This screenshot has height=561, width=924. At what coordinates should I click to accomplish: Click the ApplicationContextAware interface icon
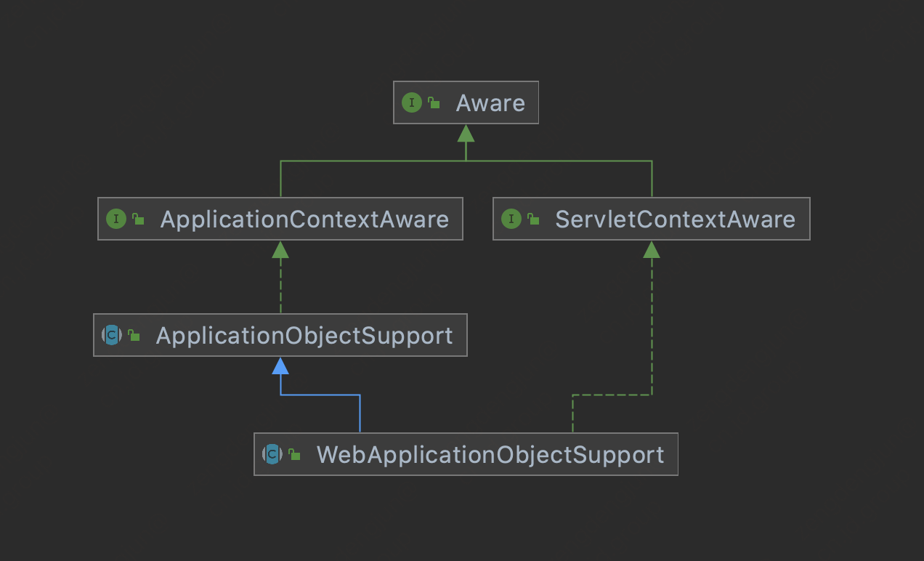tap(116, 219)
